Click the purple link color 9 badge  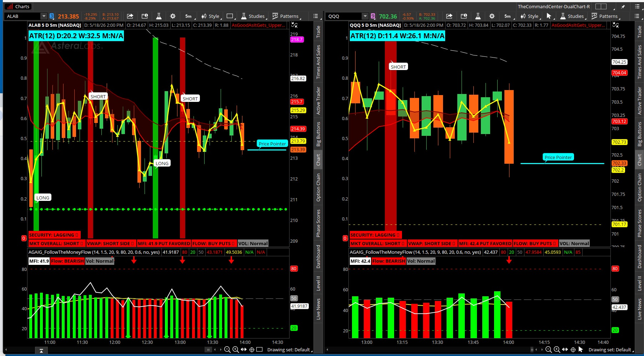pyautogui.click(x=373, y=16)
